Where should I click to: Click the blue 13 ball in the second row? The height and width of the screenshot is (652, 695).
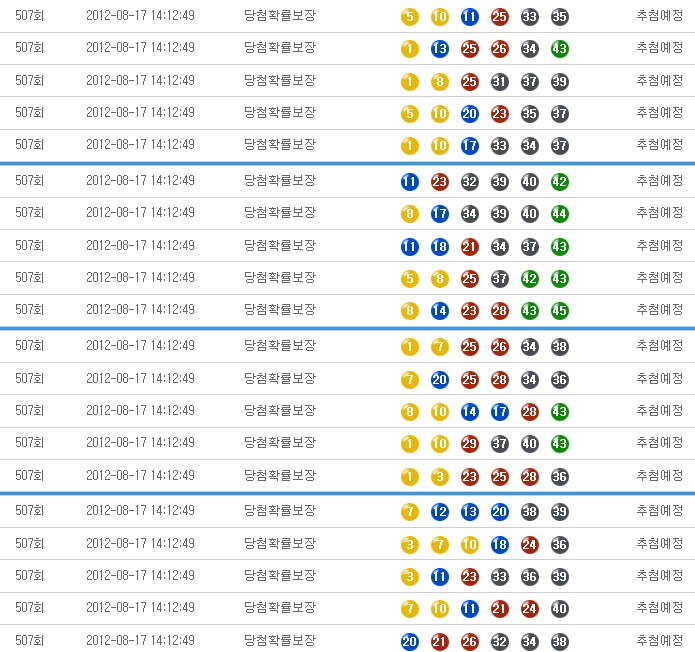[x=440, y=49]
